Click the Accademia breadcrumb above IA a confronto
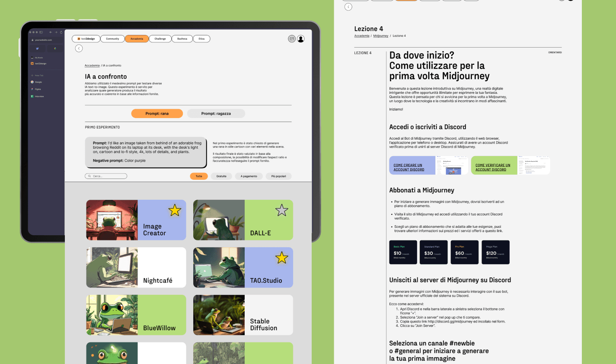This screenshot has width=616, height=364. [92, 66]
